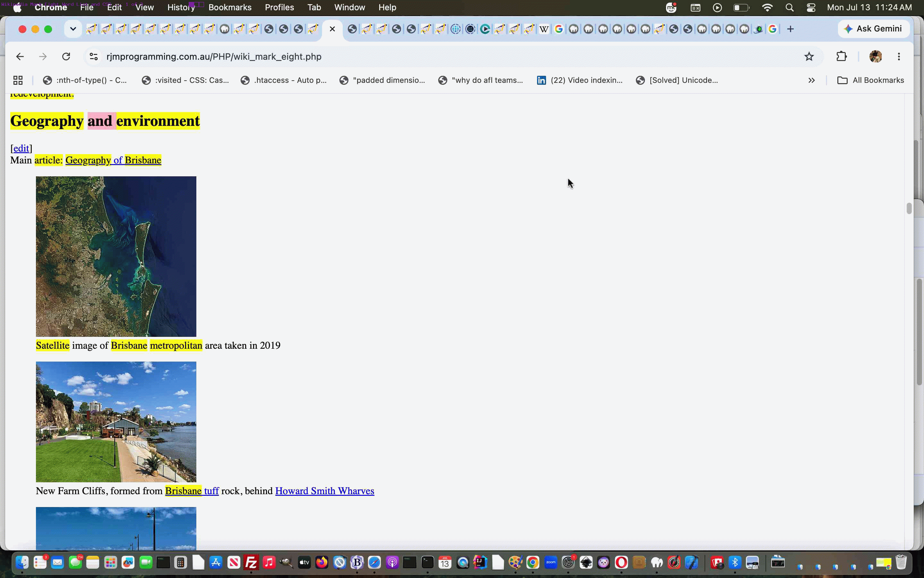Open the Apple menu
Image resolution: width=924 pixels, height=578 pixels.
(17, 7)
